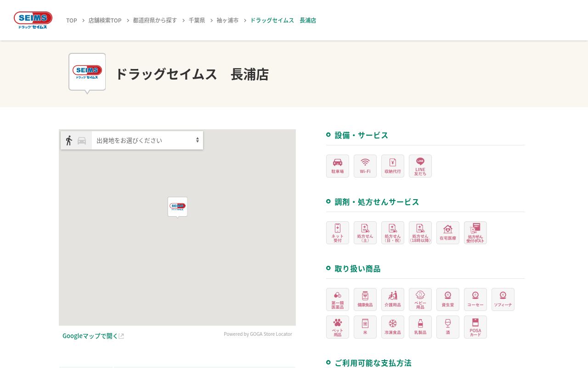Click the ご利用可能な支払方法 heading

373,362
